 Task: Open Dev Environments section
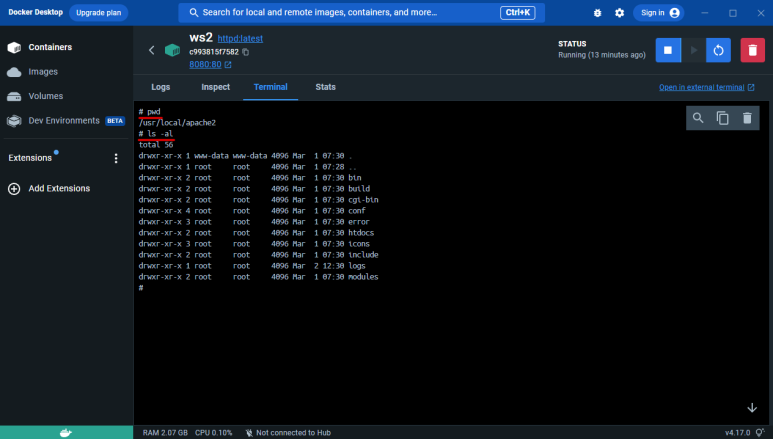point(66,121)
